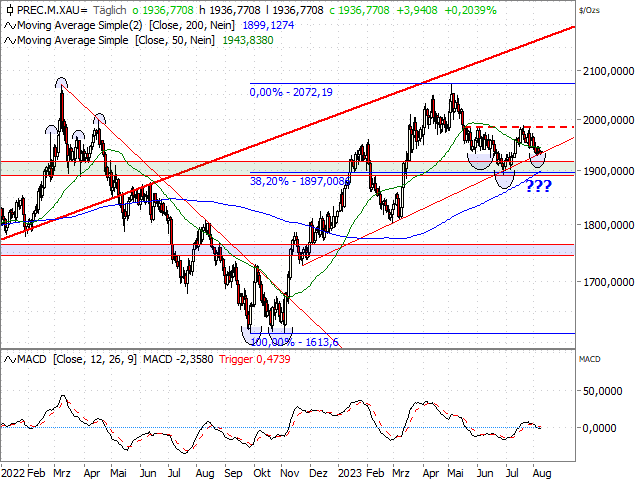Click the 200 MA value 1899,1274
640x480 pixels.
coord(268,25)
